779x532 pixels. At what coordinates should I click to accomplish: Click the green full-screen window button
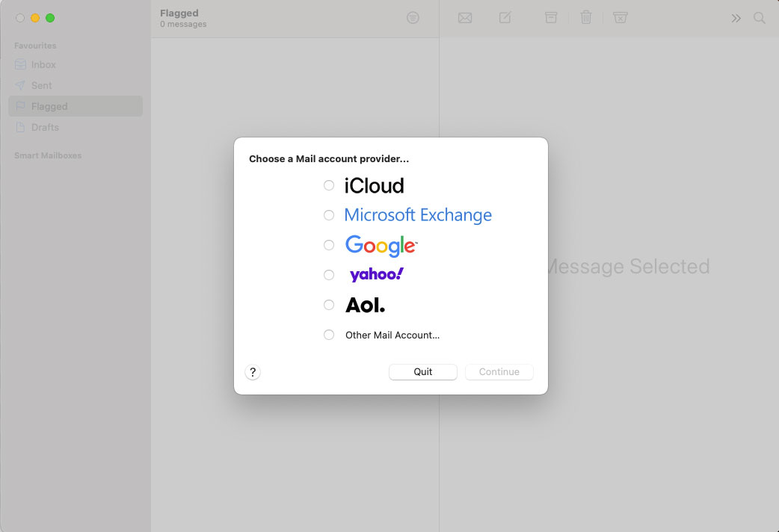(x=50, y=18)
